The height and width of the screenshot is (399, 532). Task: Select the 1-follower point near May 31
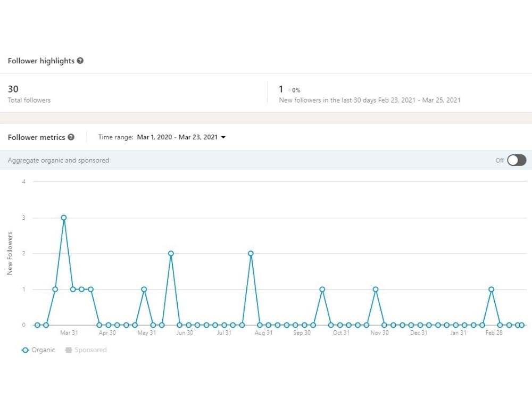(x=144, y=289)
